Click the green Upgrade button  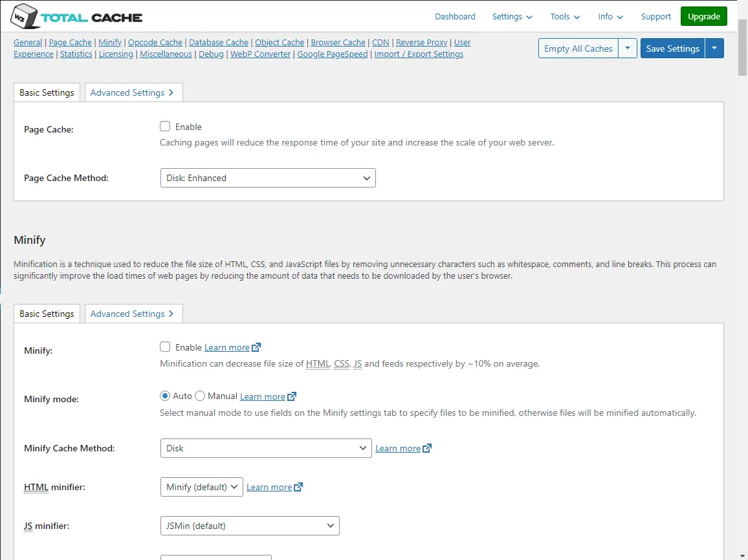click(704, 17)
